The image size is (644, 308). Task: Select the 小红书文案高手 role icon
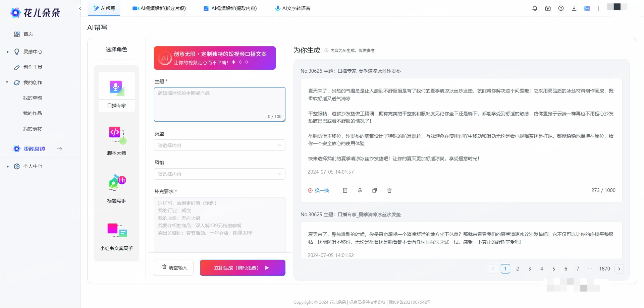pyautogui.click(x=117, y=230)
